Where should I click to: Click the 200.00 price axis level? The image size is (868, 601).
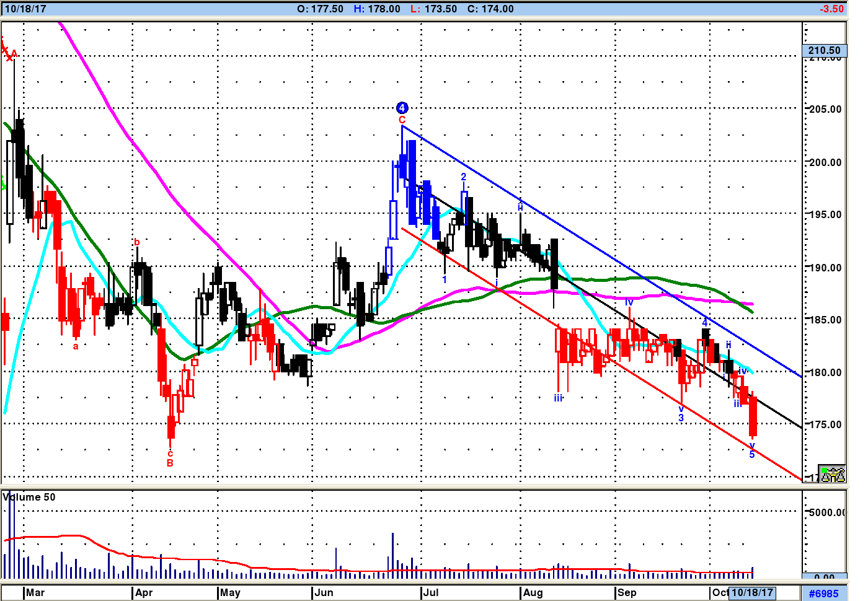pos(826,162)
